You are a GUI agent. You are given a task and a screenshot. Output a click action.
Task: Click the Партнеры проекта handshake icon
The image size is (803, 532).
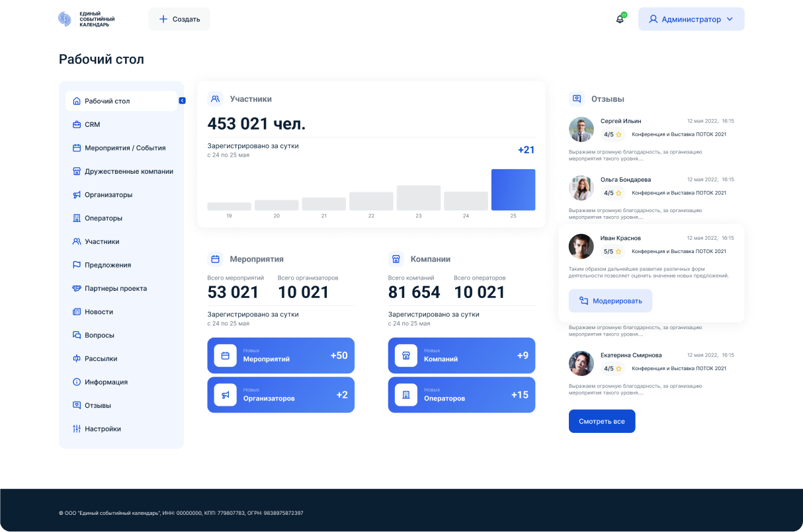[77, 289]
